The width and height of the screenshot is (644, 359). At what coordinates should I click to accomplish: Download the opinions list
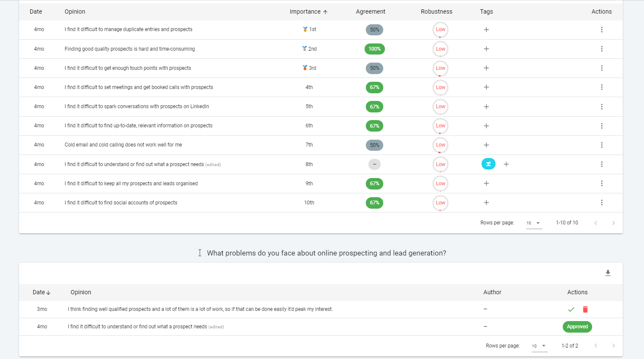608,273
